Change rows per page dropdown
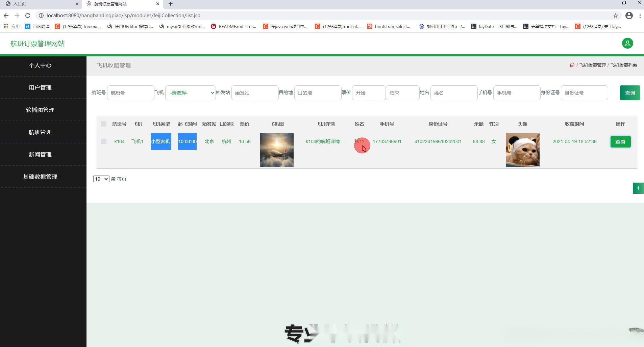 (101, 179)
